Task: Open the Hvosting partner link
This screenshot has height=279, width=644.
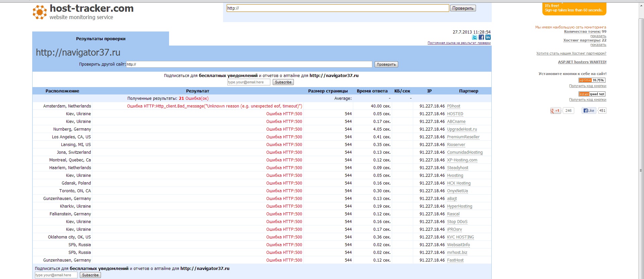Action: pos(455,176)
